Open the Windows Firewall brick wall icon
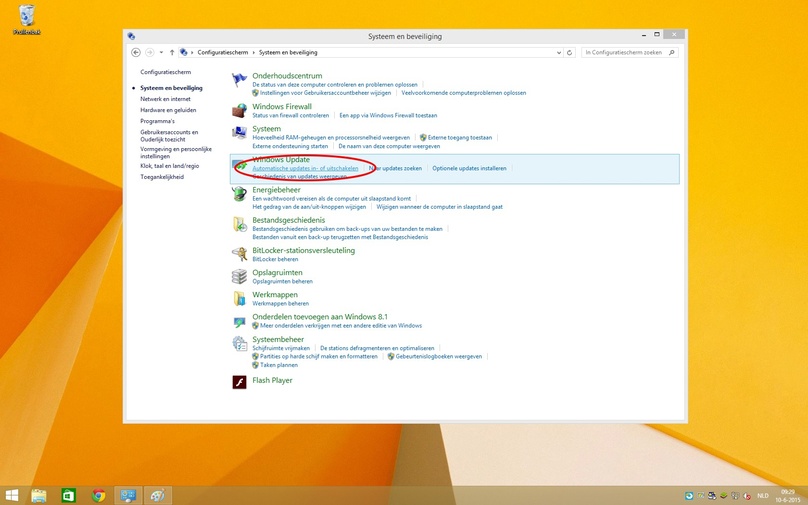Image resolution: width=808 pixels, height=505 pixels. pos(239,110)
